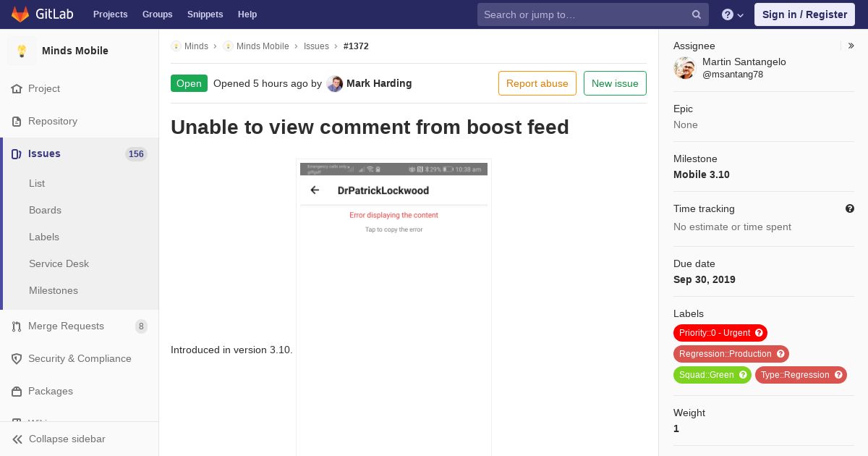Click the Open status badge

click(x=189, y=83)
